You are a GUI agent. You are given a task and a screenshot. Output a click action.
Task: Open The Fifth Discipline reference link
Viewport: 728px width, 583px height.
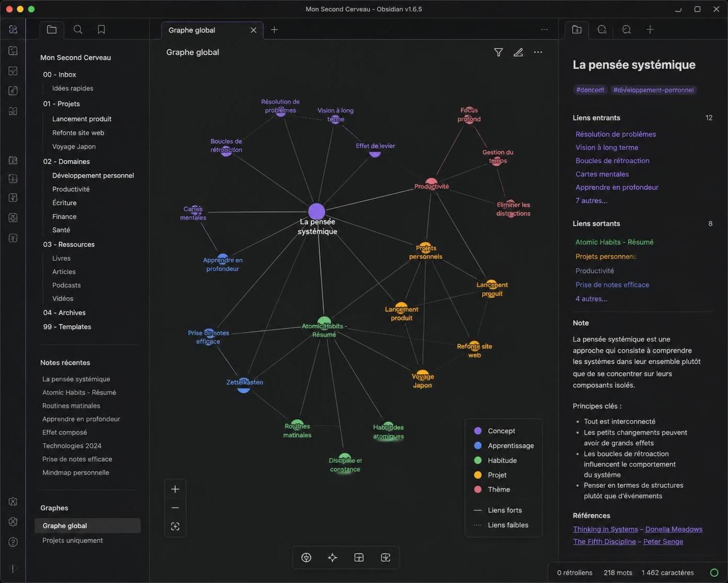[604, 541]
